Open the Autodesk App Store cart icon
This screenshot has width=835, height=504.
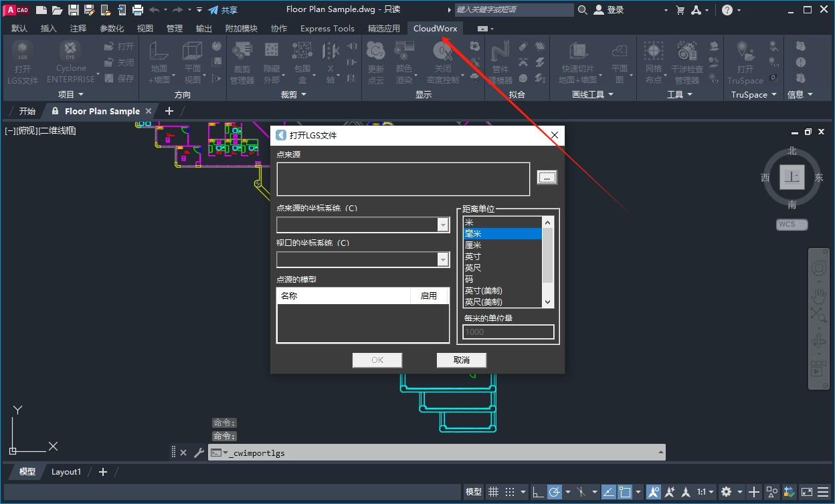(680, 10)
